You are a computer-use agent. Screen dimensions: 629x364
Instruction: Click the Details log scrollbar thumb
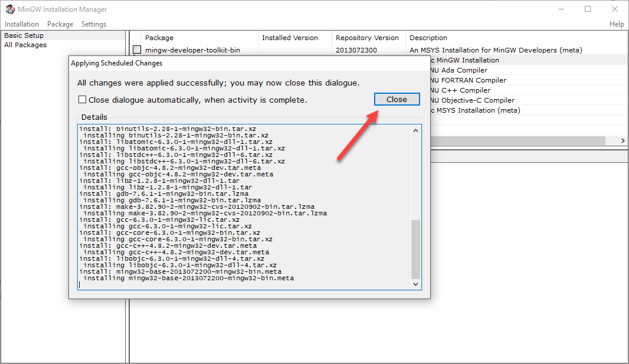(x=415, y=249)
